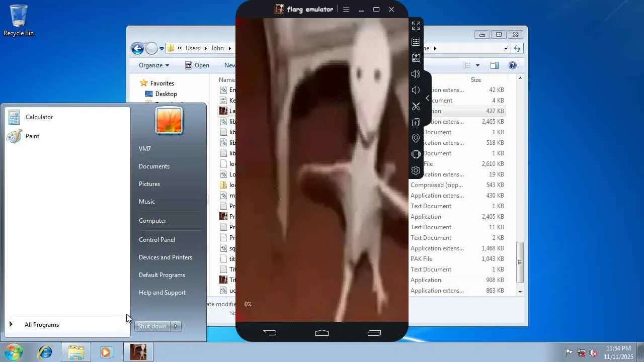
Task: Open Explorer help question mark icon
Action: pyautogui.click(x=513, y=65)
